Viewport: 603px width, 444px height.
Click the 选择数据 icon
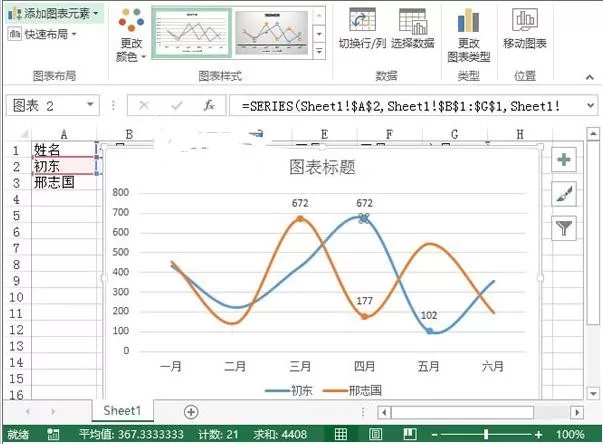pyautogui.click(x=413, y=21)
